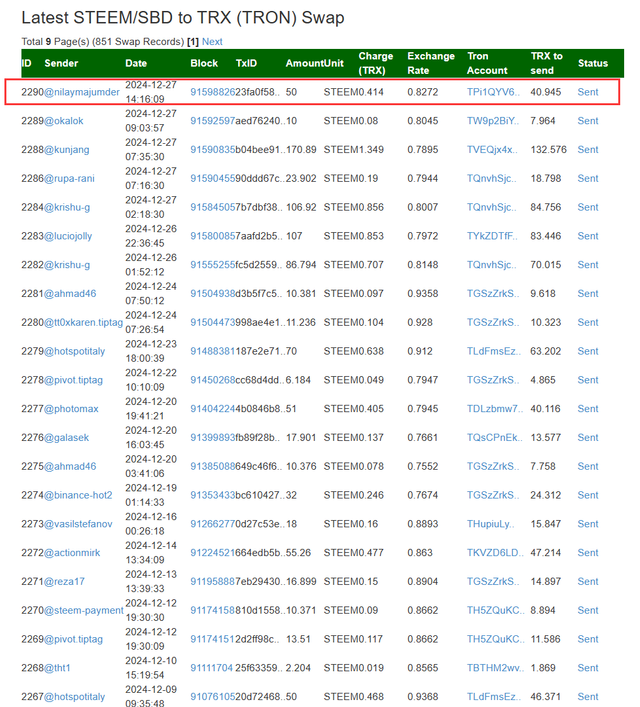Go to the Next page link

[x=212, y=41]
